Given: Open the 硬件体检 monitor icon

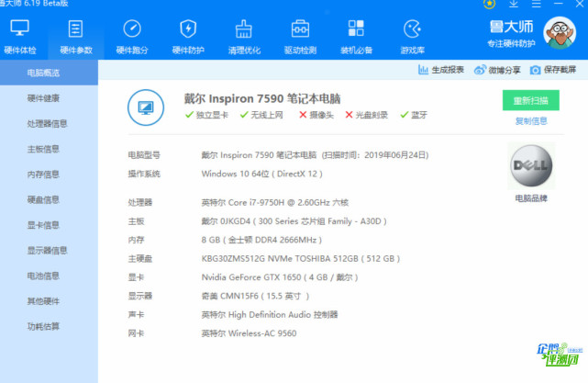Looking at the screenshot, I should (x=19, y=28).
